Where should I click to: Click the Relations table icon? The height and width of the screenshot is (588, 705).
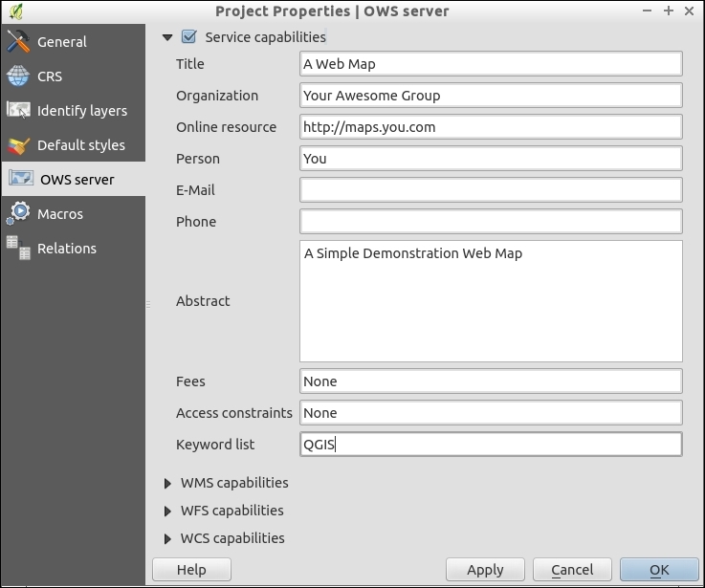tap(19, 249)
